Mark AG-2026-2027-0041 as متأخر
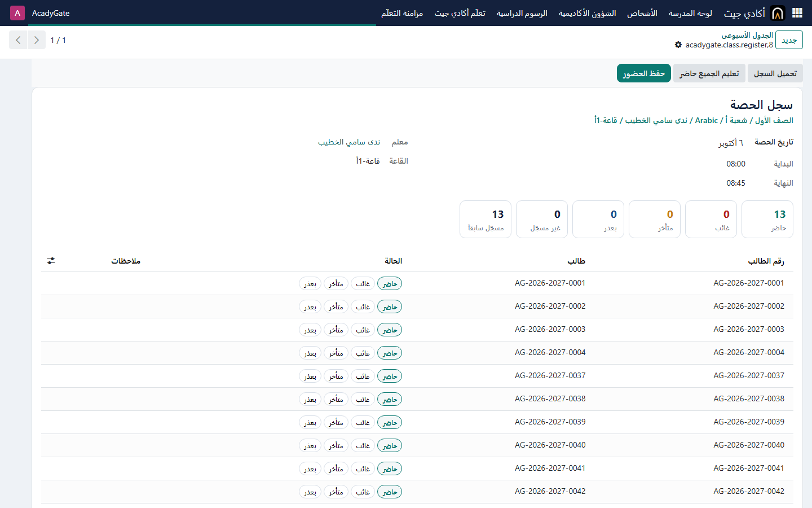The height and width of the screenshot is (508, 812). 336,469
